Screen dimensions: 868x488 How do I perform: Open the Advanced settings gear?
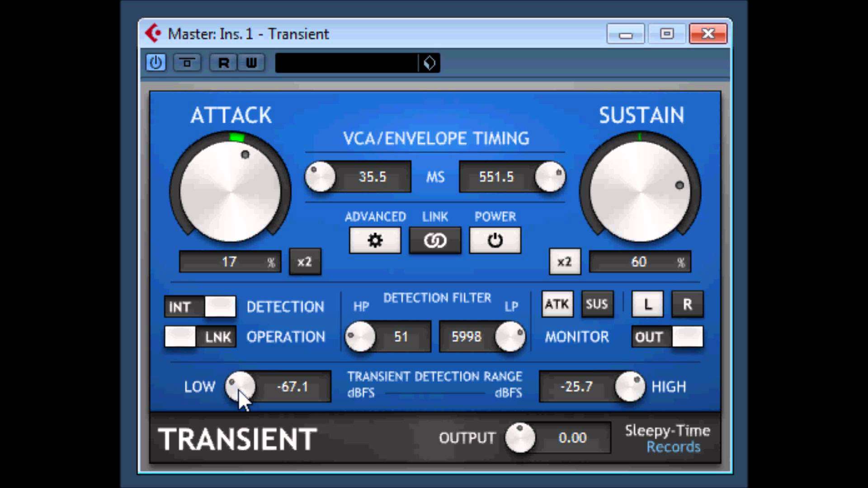pyautogui.click(x=375, y=240)
